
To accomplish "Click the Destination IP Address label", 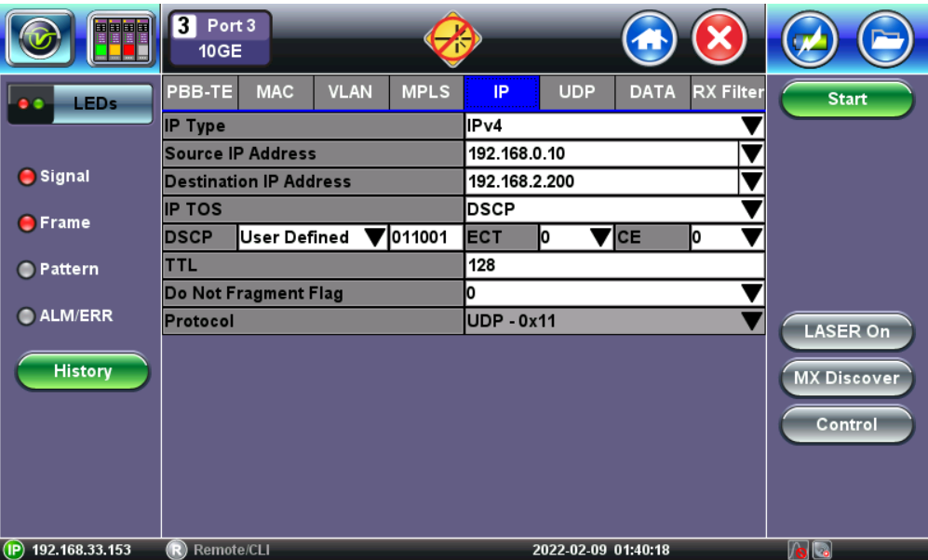I will (313, 181).
